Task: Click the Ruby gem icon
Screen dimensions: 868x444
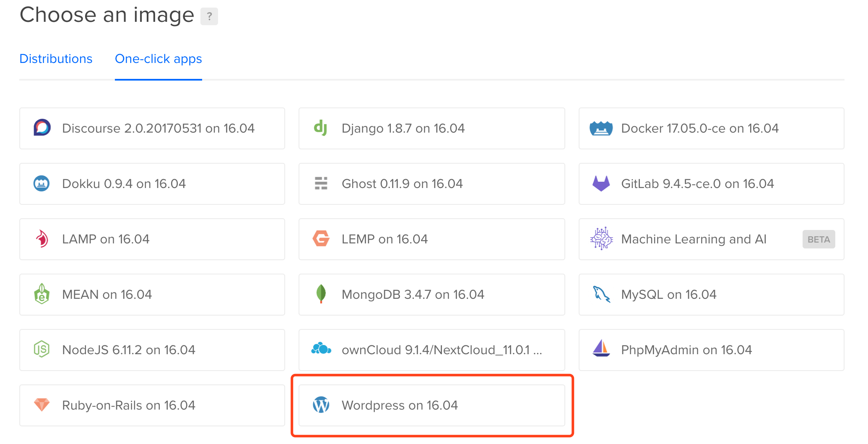Action: pyautogui.click(x=42, y=405)
